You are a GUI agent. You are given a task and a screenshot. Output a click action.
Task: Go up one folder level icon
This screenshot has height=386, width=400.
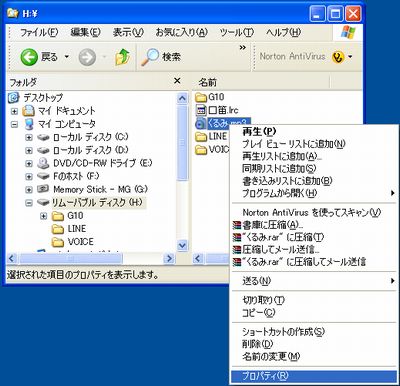[x=122, y=57]
